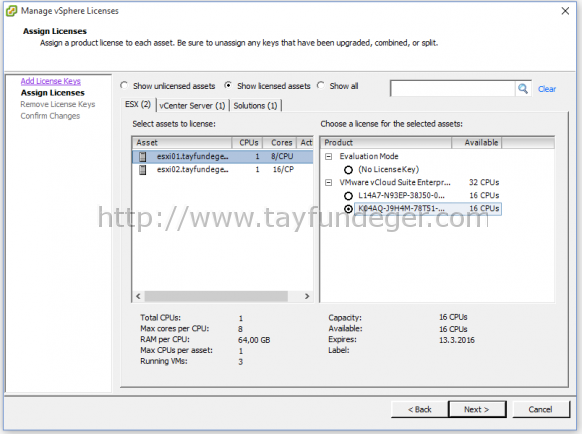Image resolution: width=582 pixels, height=434 pixels.
Task: Sort assets by the Cores column header
Action: [281, 143]
